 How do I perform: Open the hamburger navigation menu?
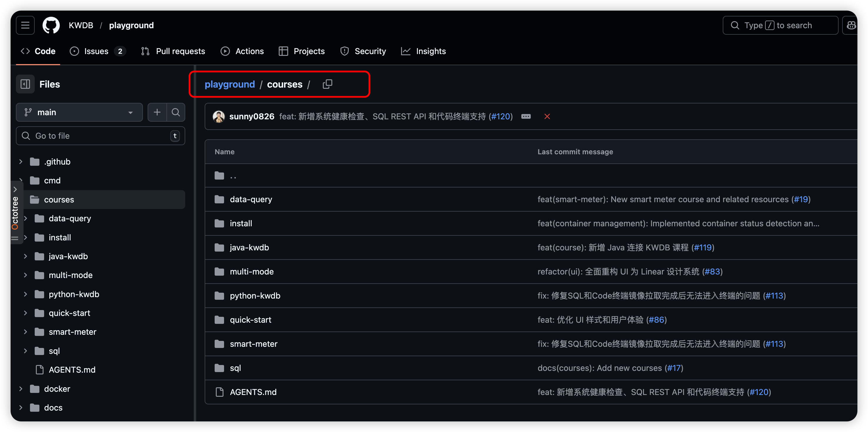(x=25, y=25)
